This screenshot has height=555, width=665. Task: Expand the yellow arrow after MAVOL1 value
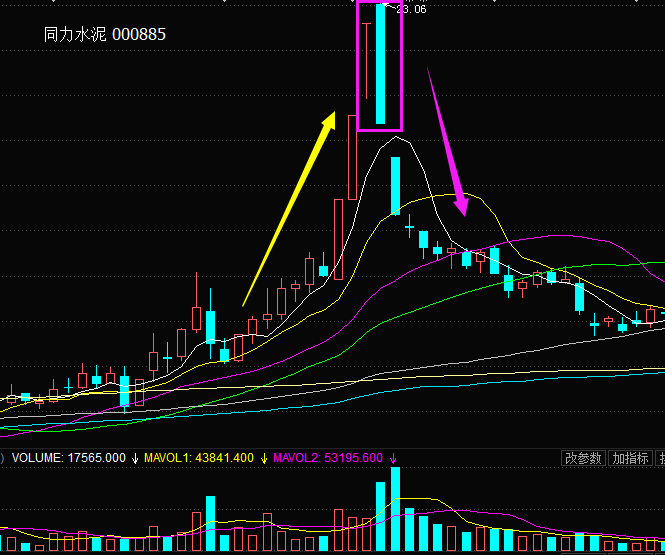(264, 458)
